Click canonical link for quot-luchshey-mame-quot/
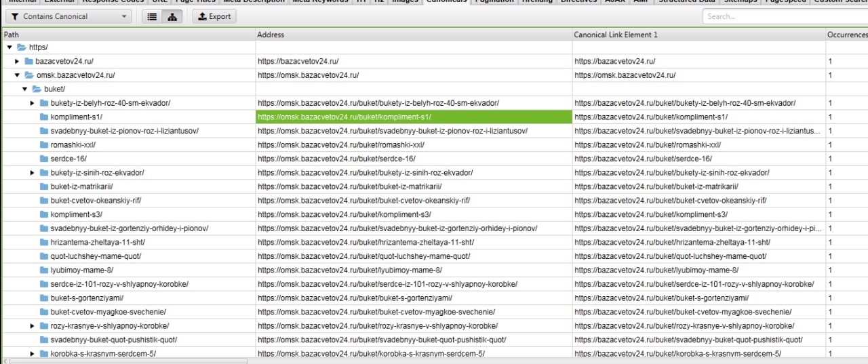This screenshot has width=868, height=364. pos(671,256)
